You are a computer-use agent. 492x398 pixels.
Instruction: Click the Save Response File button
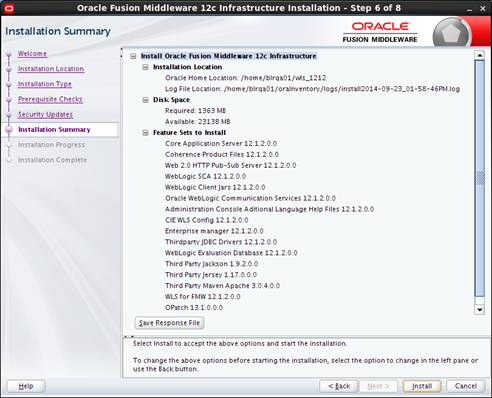[169, 323]
